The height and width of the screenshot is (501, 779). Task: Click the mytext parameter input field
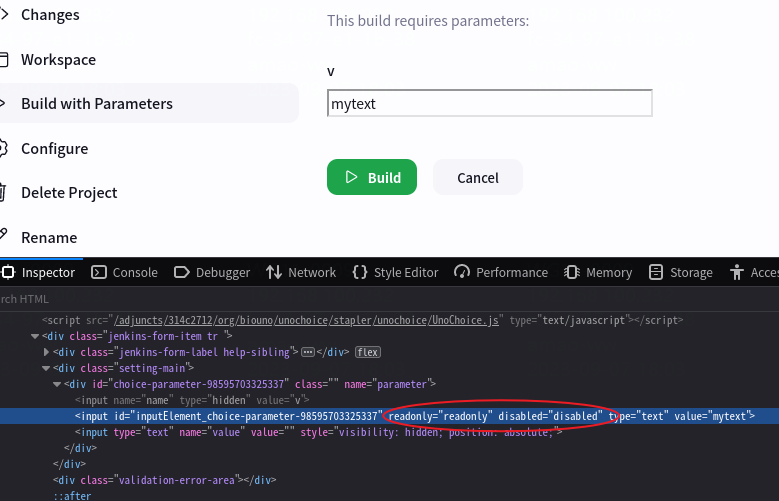click(489, 103)
